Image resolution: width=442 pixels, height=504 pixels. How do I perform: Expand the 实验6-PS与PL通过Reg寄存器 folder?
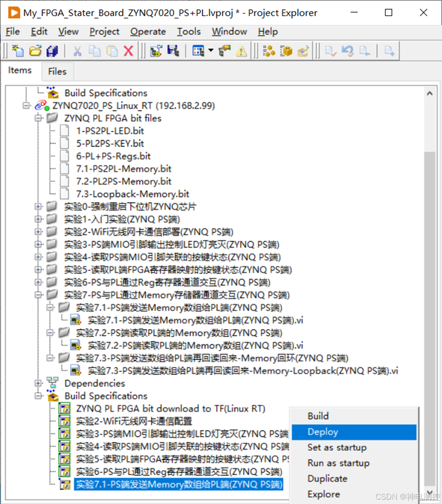[x=38, y=282]
